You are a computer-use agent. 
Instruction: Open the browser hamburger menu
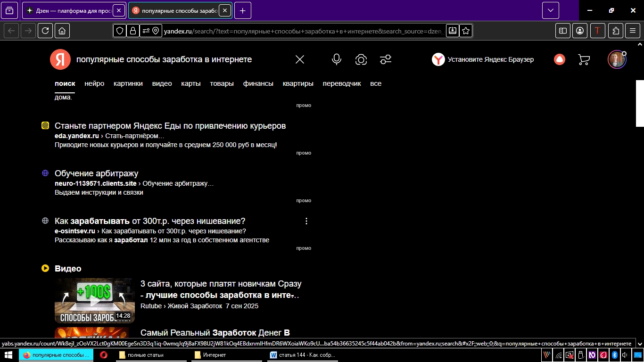click(x=632, y=31)
